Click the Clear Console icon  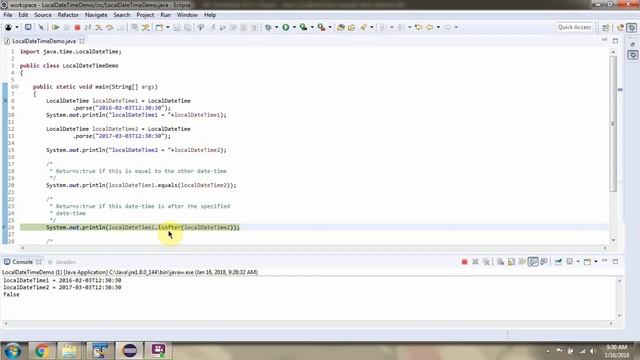coord(500,262)
